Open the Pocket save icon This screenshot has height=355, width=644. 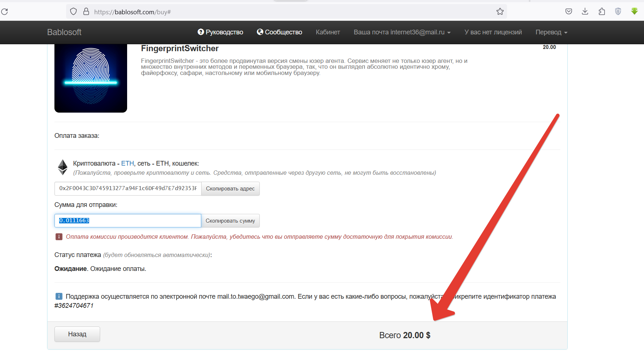pos(568,12)
